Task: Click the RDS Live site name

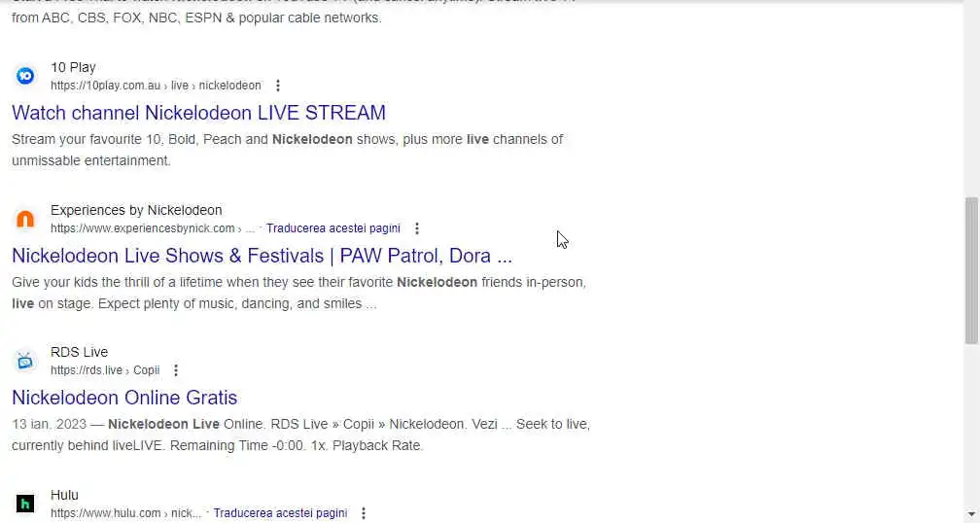Action: tap(80, 353)
